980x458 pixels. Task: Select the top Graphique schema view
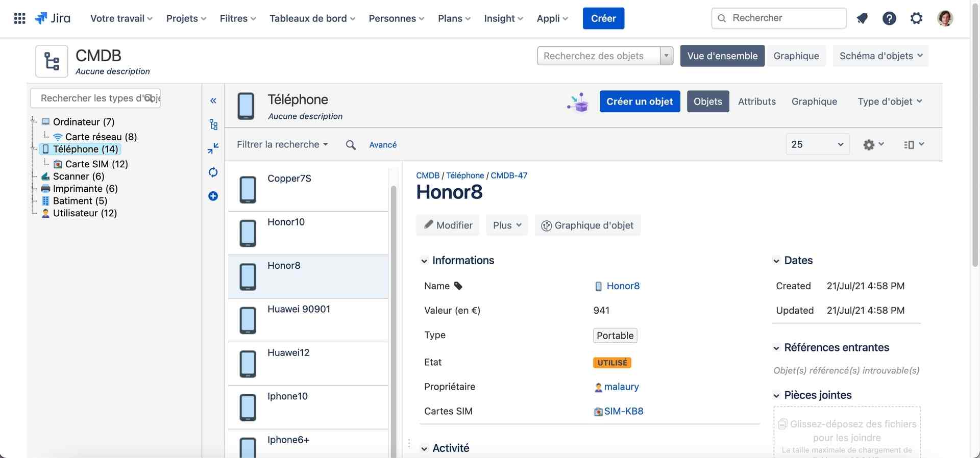[x=796, y=56]
